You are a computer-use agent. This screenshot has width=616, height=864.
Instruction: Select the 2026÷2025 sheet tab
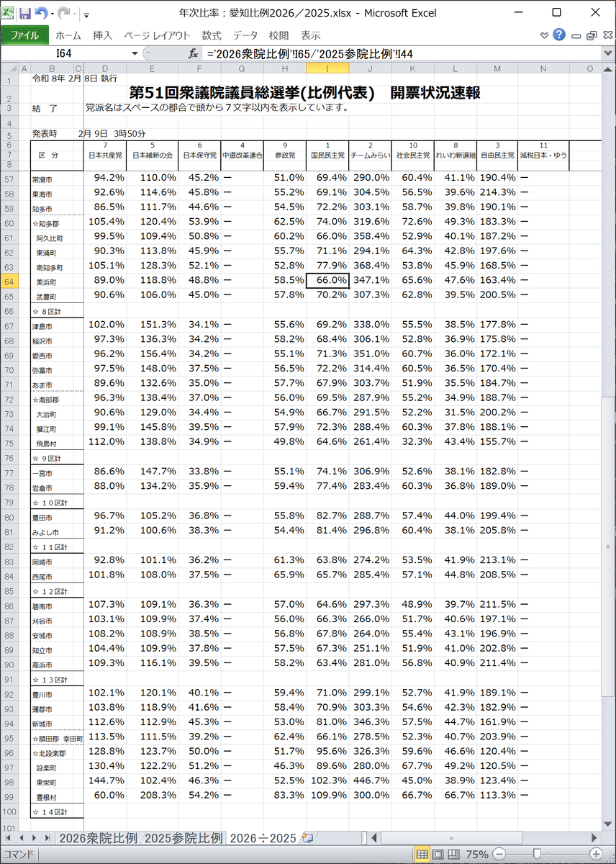(262, 838)
